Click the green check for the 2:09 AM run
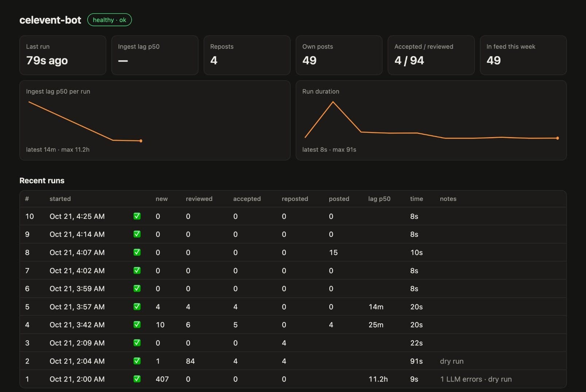Screen dimensions: 586x392 pyautogui.click(x=137, y=343)
